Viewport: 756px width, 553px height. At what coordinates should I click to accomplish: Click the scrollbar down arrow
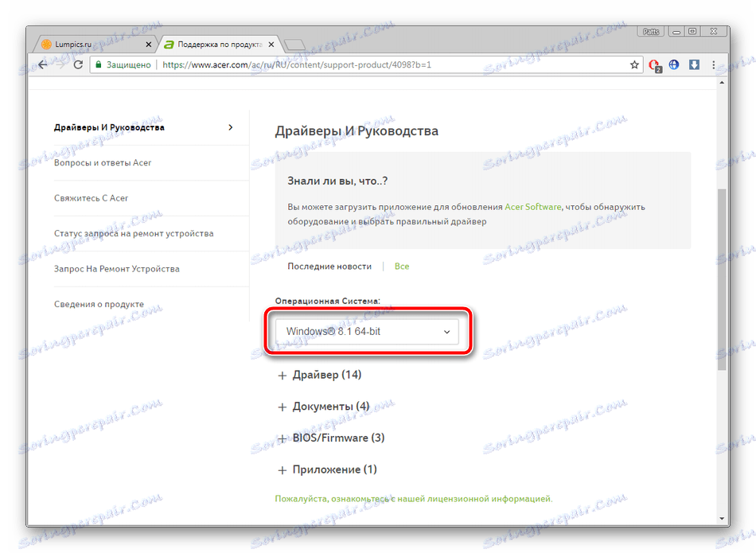[722, 519]
